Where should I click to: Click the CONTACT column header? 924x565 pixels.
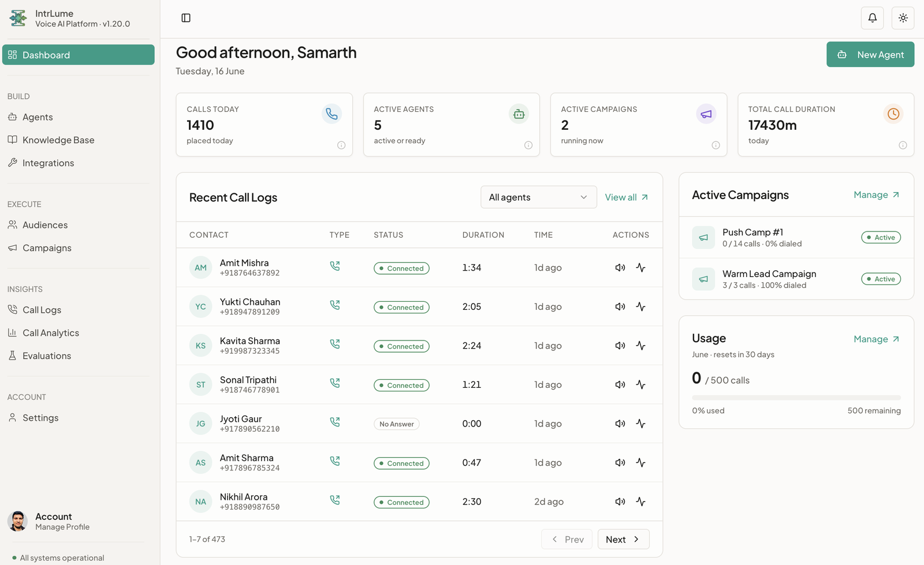(209, 235)
